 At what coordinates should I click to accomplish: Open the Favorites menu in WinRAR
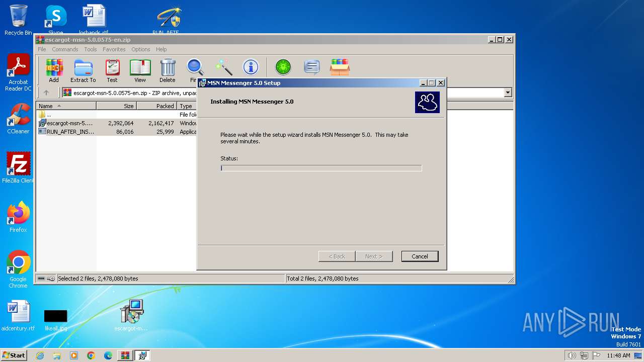pyautogui.click(x=114, y=49)
